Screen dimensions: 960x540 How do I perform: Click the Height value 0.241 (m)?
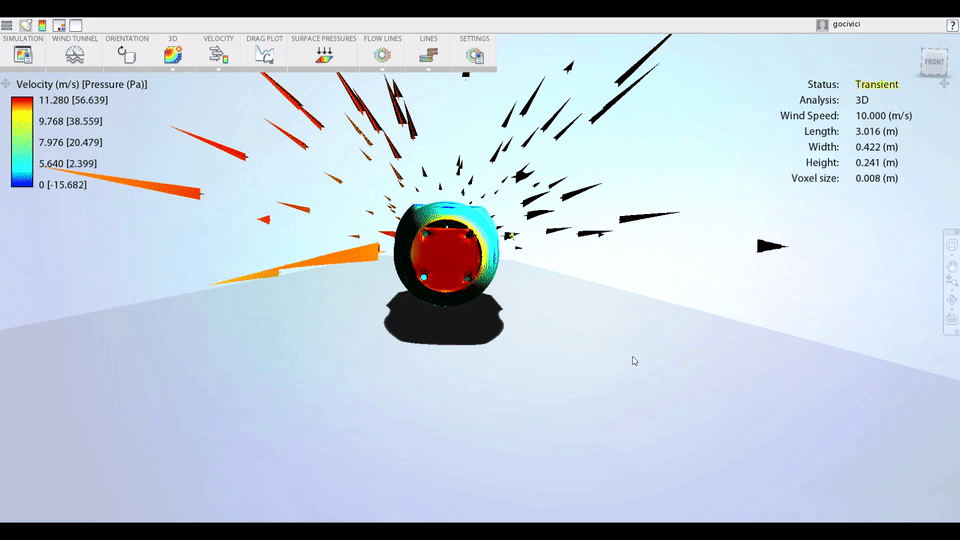click(877, 163)
